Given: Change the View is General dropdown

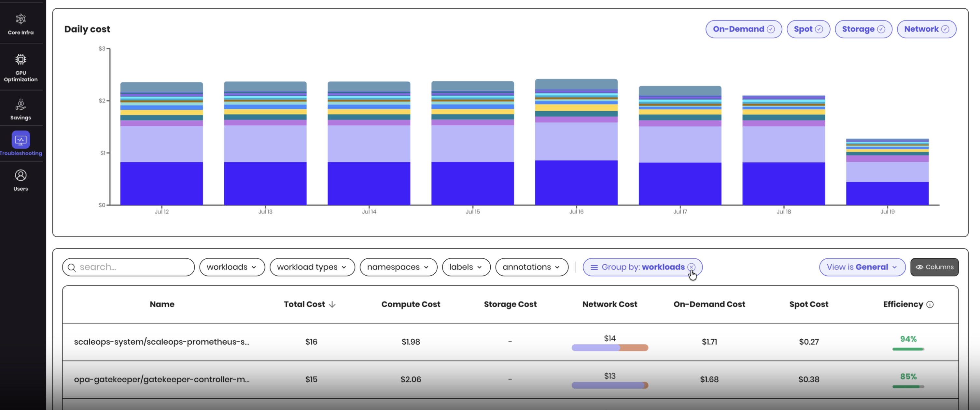Looking at the screenshot, I should 862,267.
